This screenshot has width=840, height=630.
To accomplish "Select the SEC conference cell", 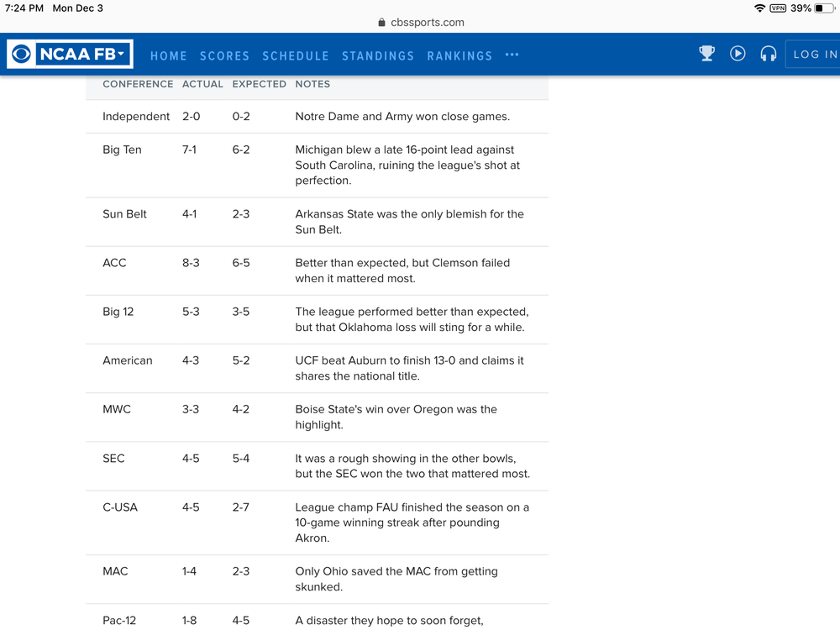I will 113,458.
